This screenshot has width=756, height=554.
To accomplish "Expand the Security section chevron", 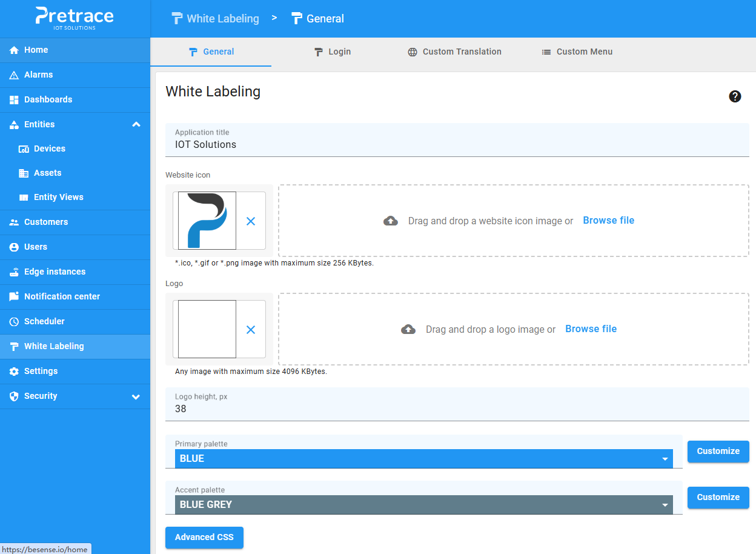I will pos(136,396).
